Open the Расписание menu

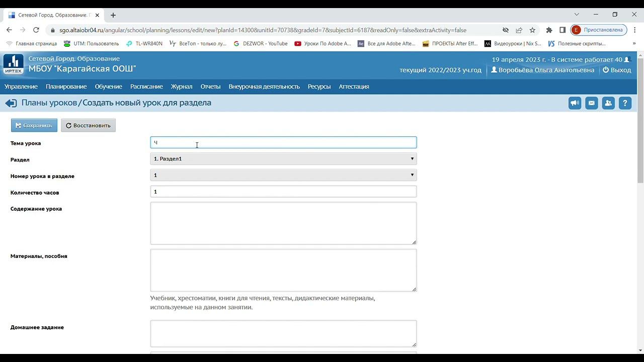146,86
